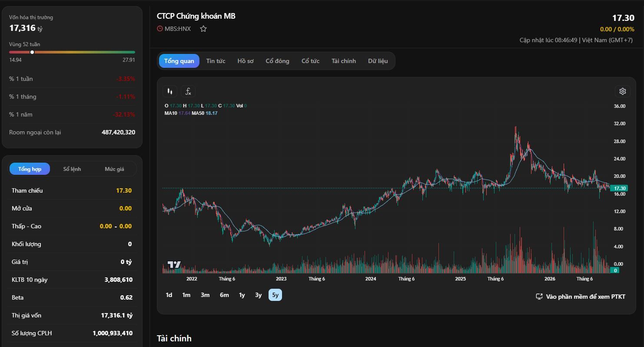Screen dimensions: 644x347
Task: Click the clock icon beside MBS:HNX
Action: click(160, 29)
